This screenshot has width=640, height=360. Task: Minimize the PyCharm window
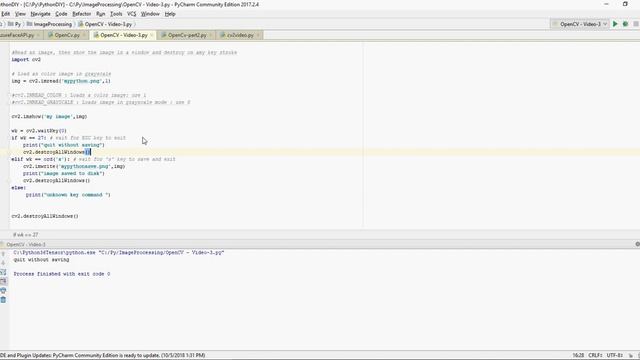(606, 4)
